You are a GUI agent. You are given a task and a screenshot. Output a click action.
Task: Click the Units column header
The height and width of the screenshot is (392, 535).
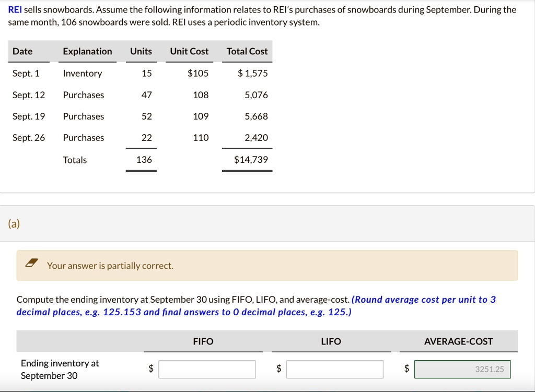point(141,51)
